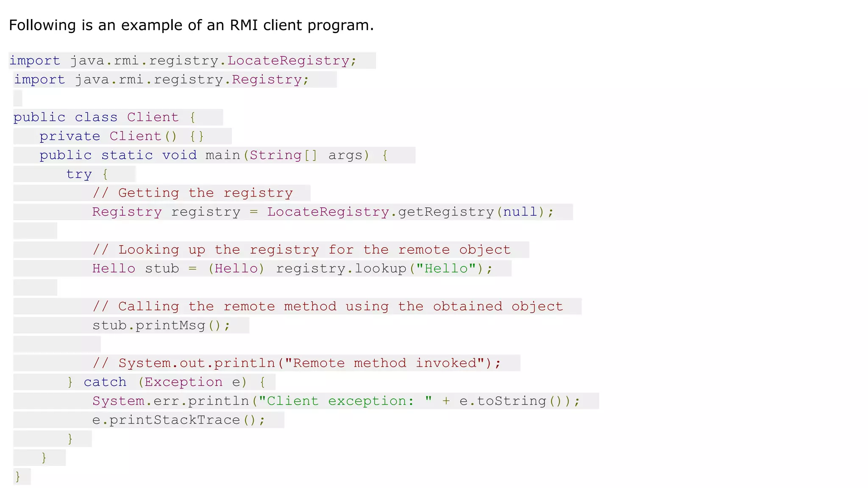This screenshot has width=868, height=488.
Task: Click the '} catch (Exception e) {' line
Action: coord(167,382)
